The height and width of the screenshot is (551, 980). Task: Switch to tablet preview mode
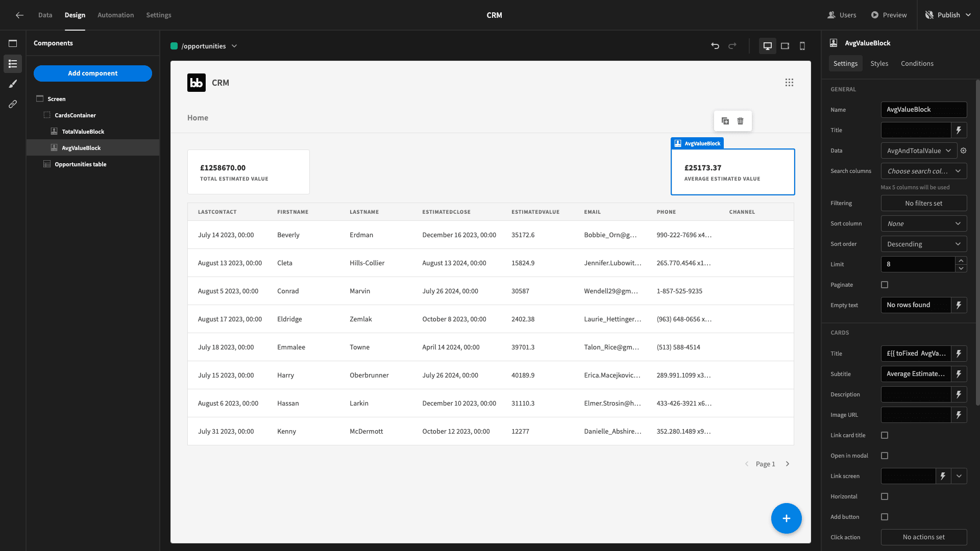tap(785, 46)
